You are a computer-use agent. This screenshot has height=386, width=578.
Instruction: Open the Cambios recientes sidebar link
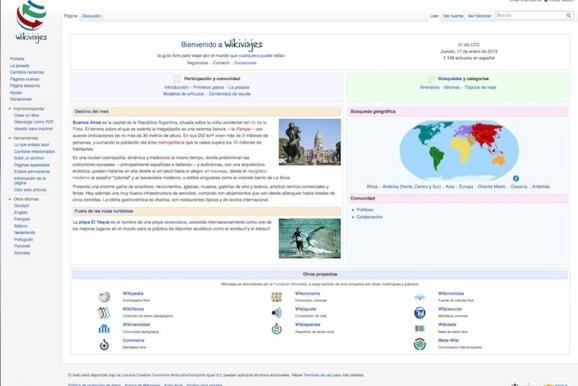point(27,72)
